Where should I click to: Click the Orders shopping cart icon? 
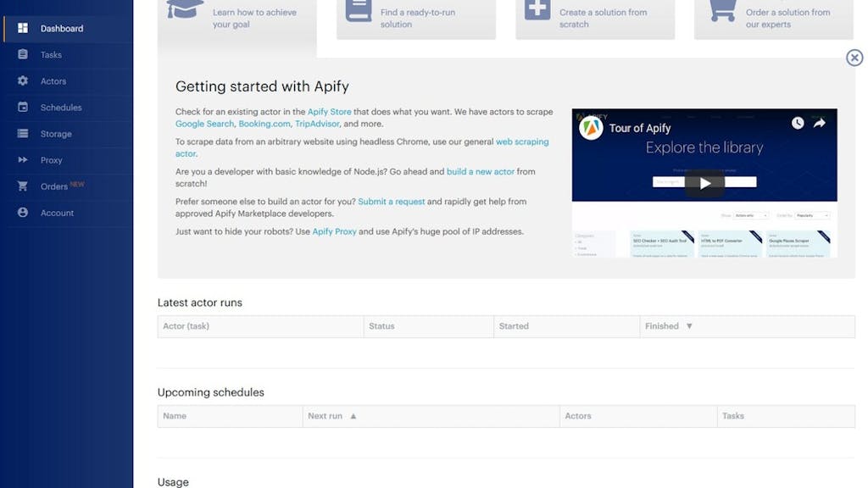tap(23, 186)
